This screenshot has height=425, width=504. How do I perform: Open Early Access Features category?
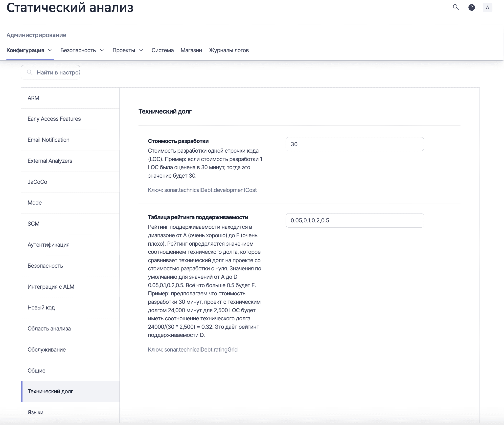click(54, 119)
